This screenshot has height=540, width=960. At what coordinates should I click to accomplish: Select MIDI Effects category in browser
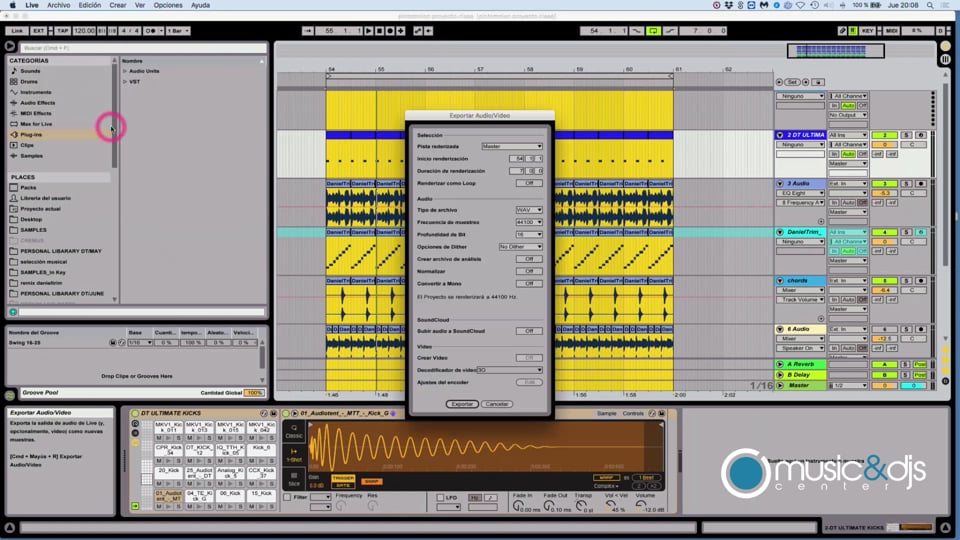[36, 113]
